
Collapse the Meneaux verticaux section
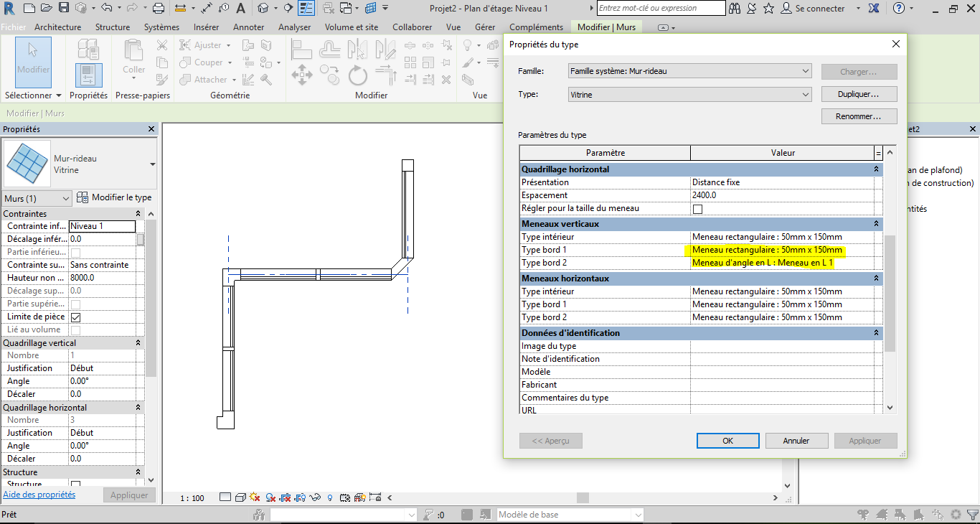876,224
